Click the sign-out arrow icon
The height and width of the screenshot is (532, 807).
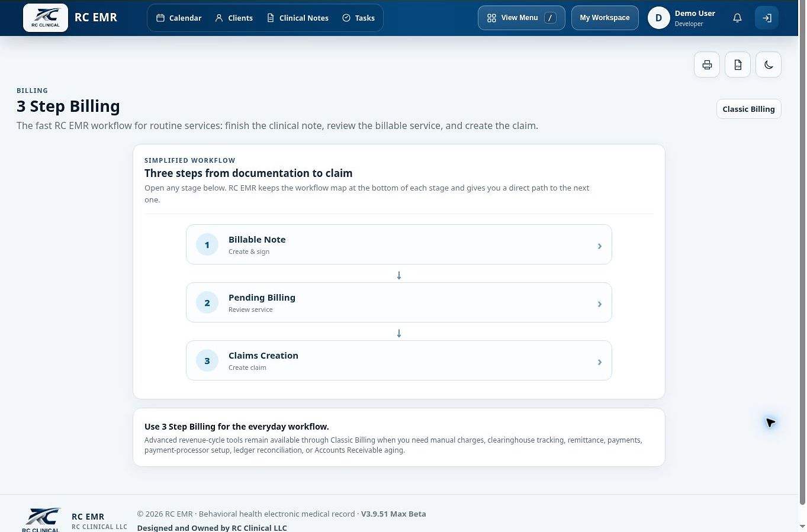767,18
